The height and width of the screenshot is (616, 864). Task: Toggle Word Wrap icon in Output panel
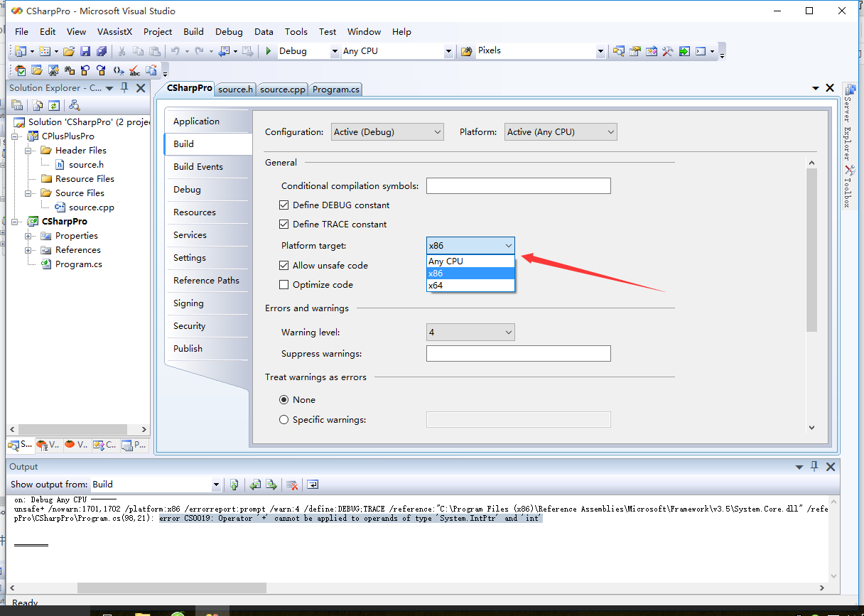[313, 485]
